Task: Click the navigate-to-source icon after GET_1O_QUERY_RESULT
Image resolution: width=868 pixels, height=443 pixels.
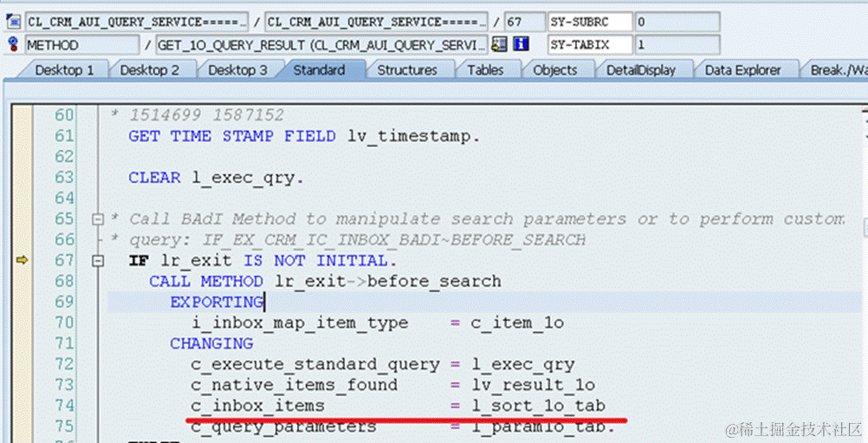Action: tap(499, 44)
